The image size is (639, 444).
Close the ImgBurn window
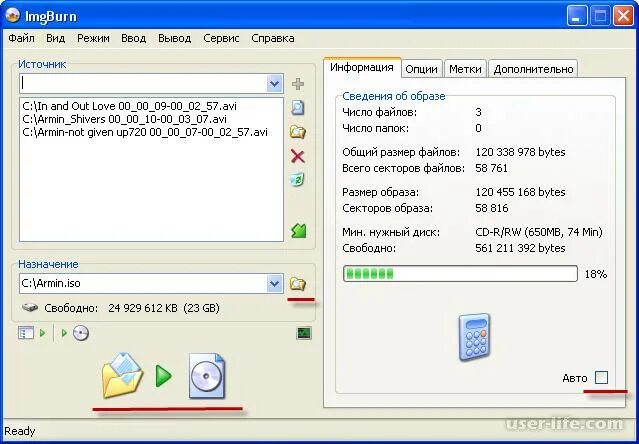624,17
